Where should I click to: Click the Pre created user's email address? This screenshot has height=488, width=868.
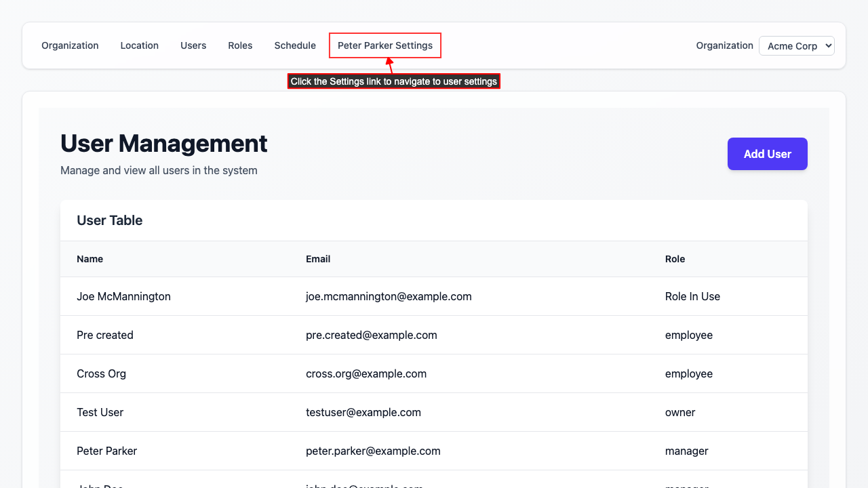(371, 335)
